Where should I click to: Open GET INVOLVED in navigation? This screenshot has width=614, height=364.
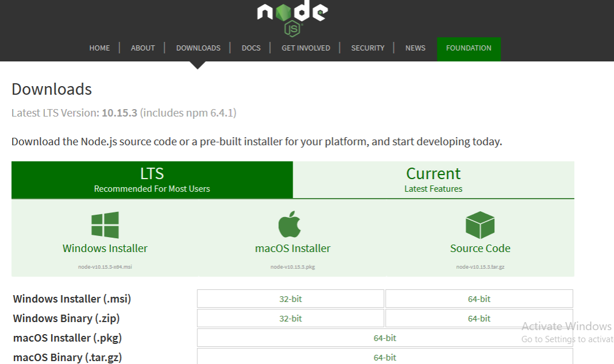click(x=306, y=48)
